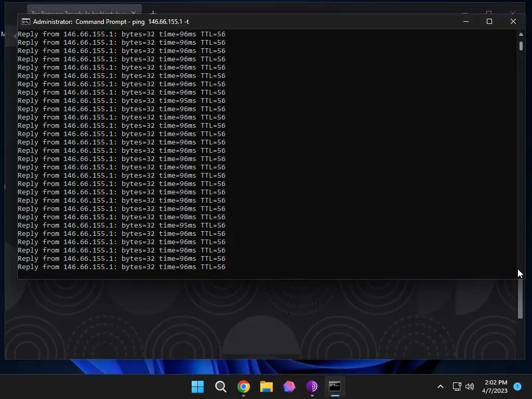Open taskbar Search
This screenshot has width=532, height=399.
[220, 387]
